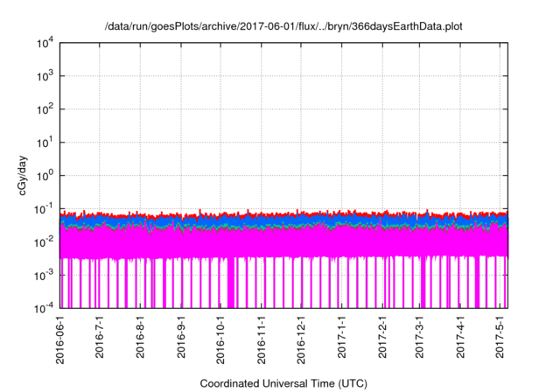Click the 2016-12-1 x-axis date
Screen dimensions: 560x392
tap(301, 339)
